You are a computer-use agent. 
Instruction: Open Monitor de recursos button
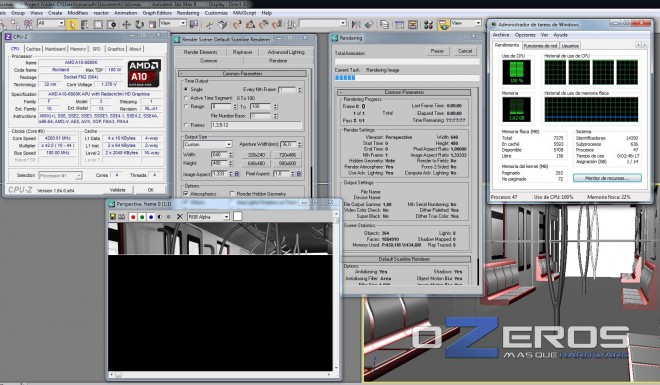(x=607, y=178)
